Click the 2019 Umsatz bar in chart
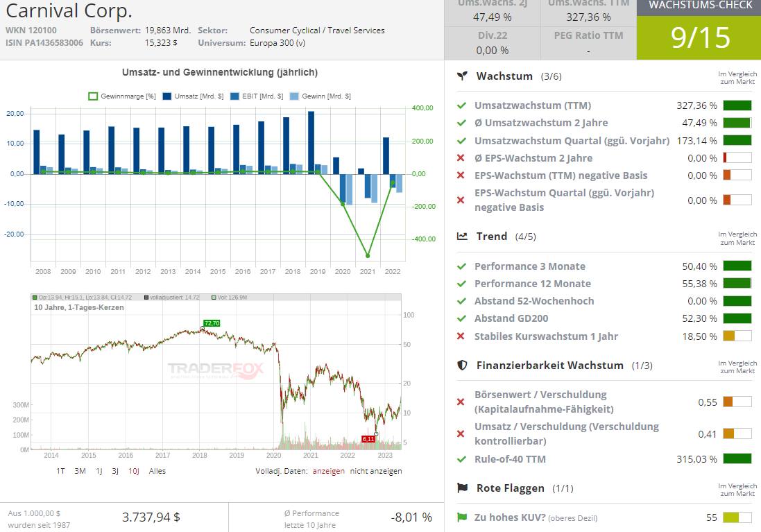The width and height of the screenshot is (761, 532). [311, 143]
